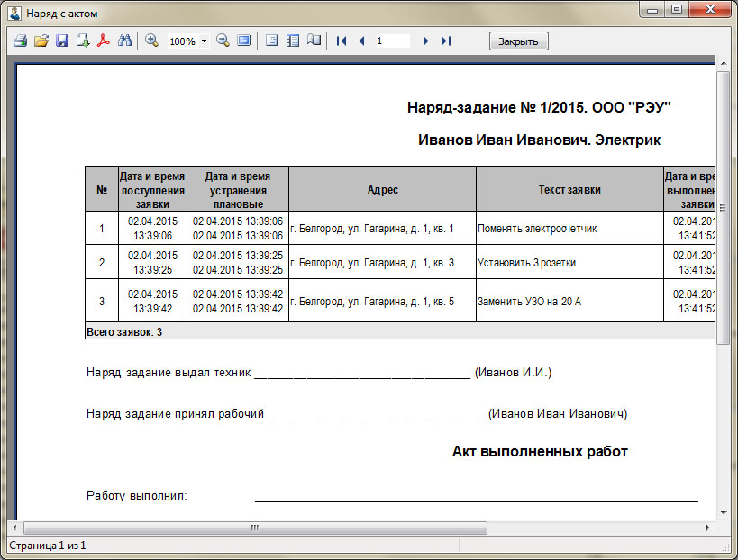Image resolution: width=738 pixels, height=560 pixels.
Task: Click the page number input field
Action: [393, 41]
